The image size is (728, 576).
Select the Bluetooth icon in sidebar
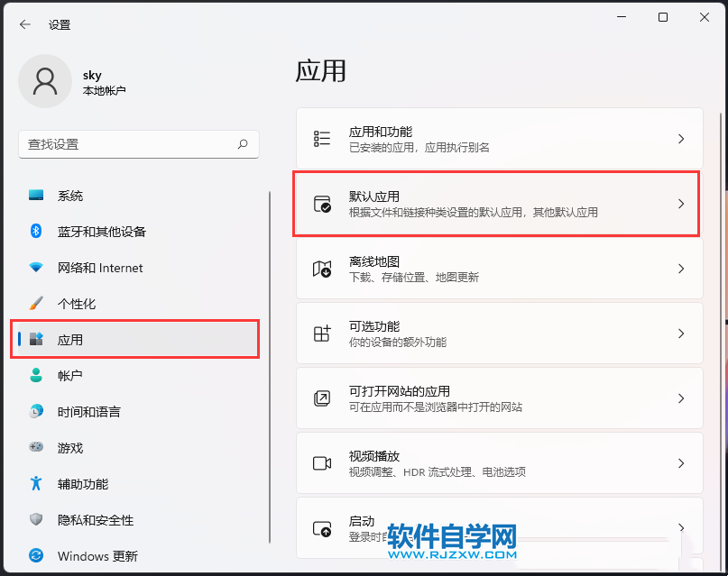coord(36,232)
